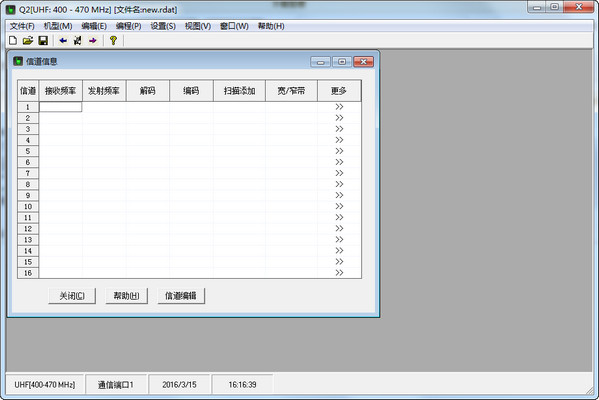Image resolution: width=599 pixels, height=400 pixels.
Task: Click the 关闭(C) button
Action: point(72,296)
